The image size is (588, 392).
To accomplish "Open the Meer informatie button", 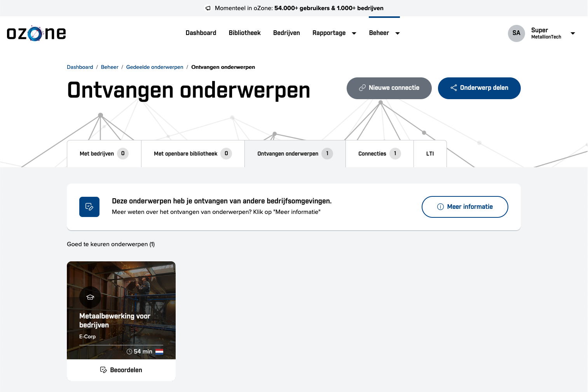I will (x=465, y=206).
